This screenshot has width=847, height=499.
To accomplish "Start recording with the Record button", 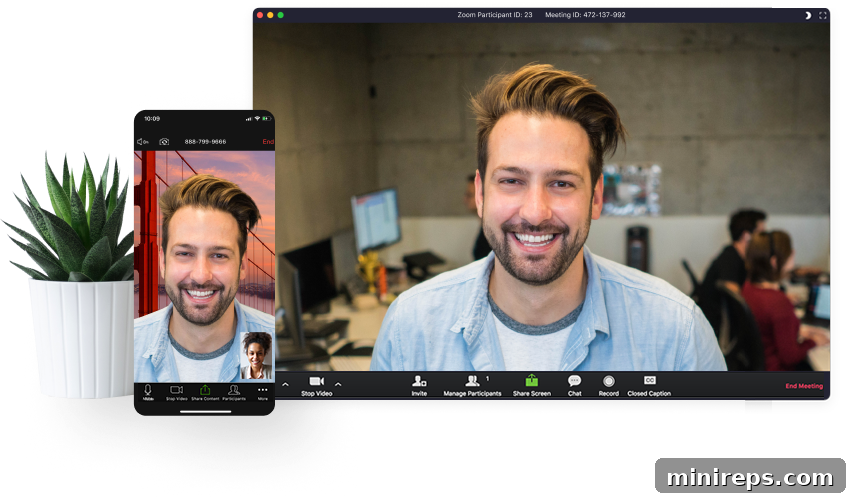I will click(x=608, y=386).
